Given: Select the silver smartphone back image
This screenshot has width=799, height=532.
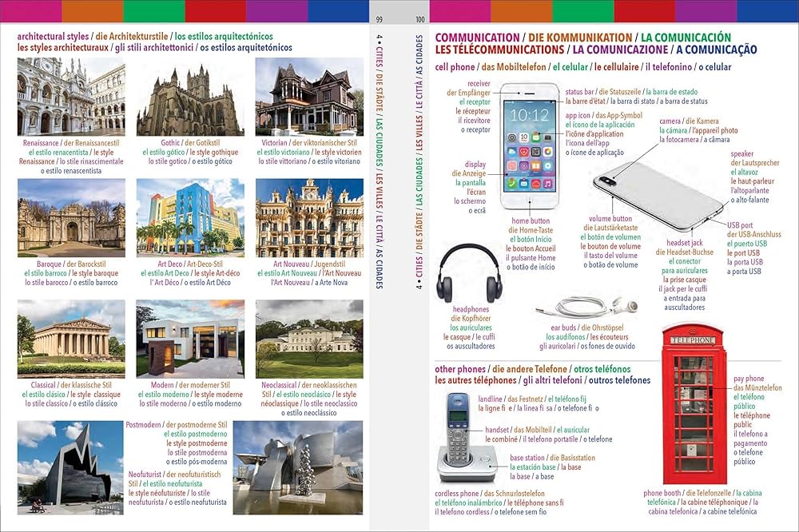Looking at the screenshot, I should pos(658,195).
